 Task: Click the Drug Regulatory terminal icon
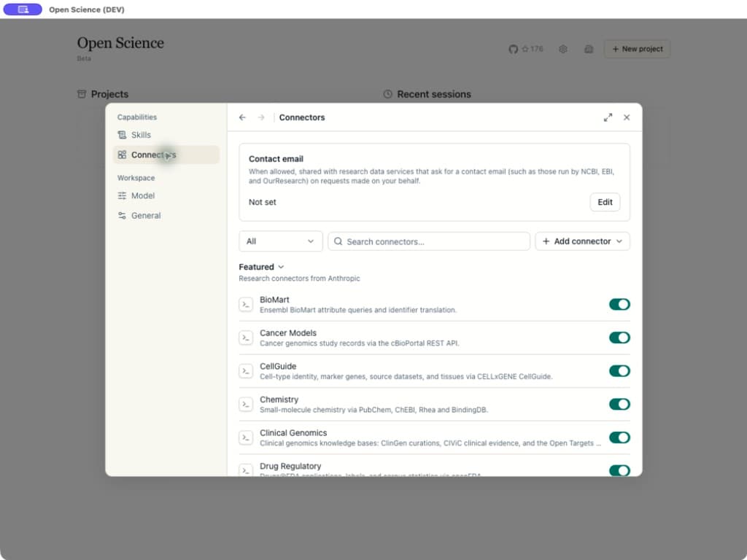pos(246,470)
